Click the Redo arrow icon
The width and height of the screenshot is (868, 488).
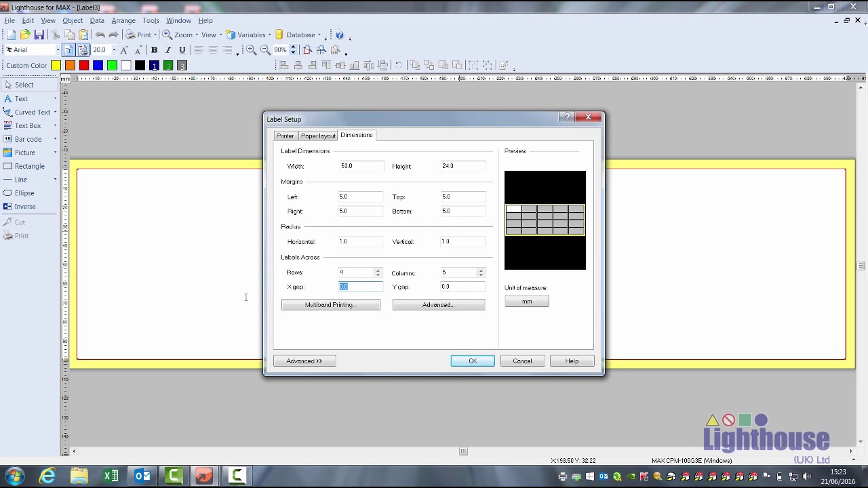114,35
